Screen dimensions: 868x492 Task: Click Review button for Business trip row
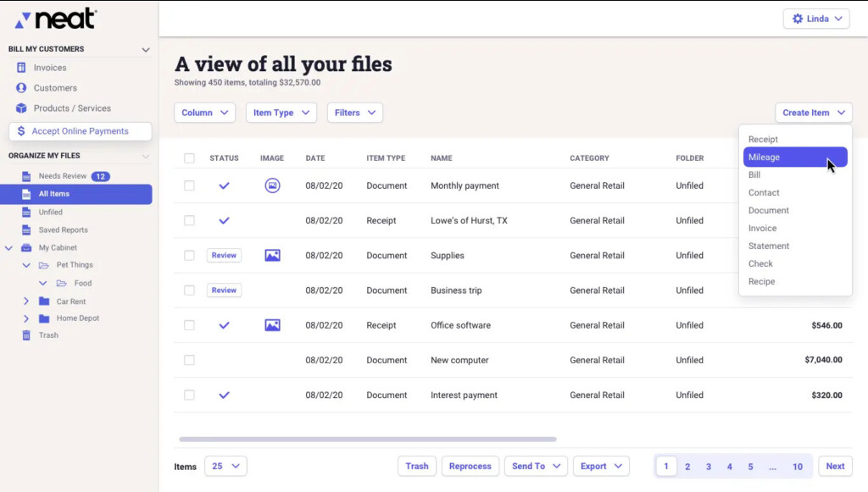224,290
